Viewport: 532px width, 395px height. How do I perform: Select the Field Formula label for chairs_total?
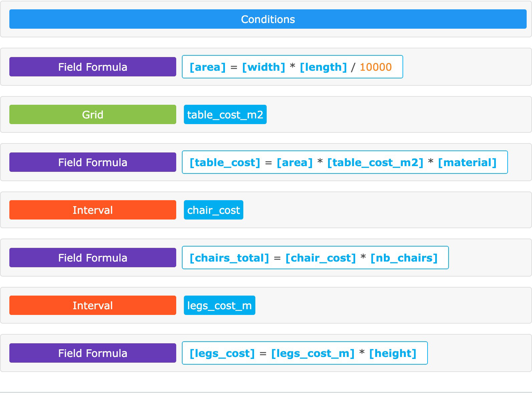point(92,258)
